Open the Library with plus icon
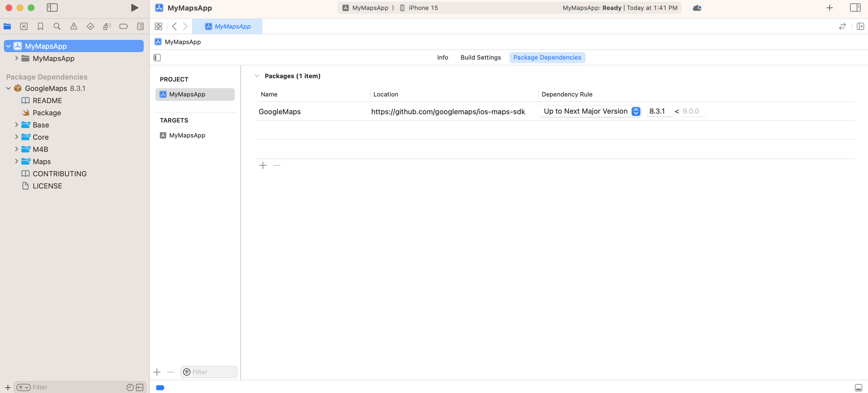 pos(829,8)
